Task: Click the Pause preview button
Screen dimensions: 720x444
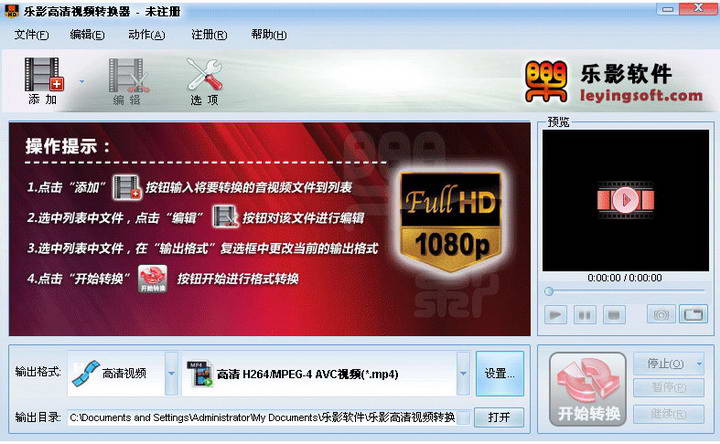Action: click(x=585, y=315)
